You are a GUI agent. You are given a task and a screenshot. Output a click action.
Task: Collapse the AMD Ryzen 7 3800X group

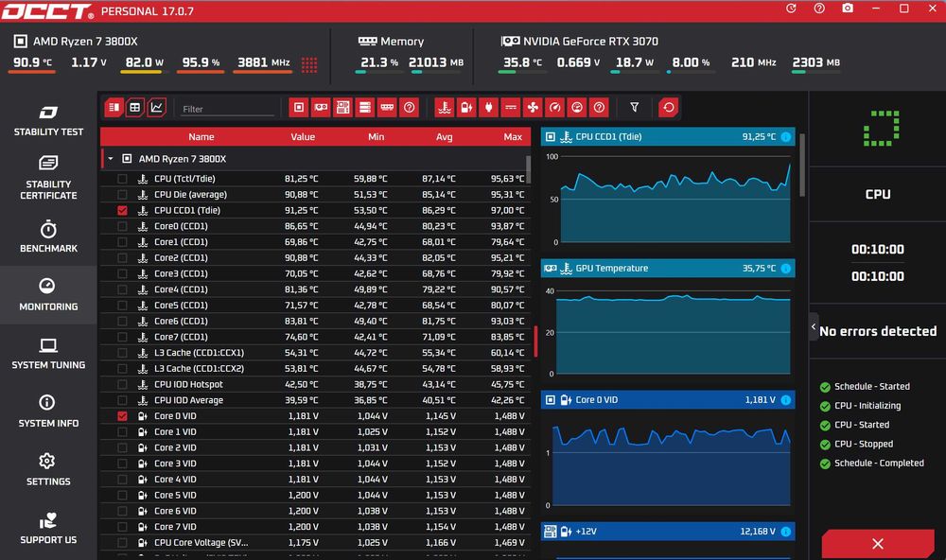click(111, 159)
